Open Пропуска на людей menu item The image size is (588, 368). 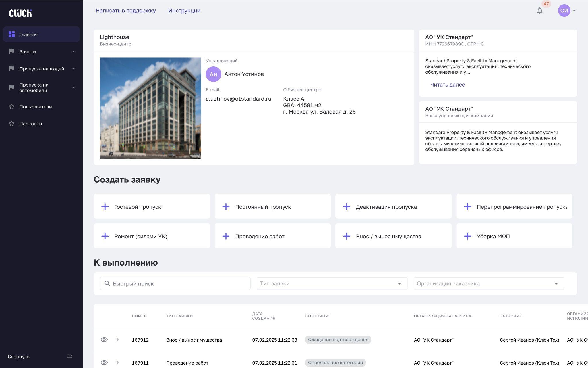[x=41, y=69]
